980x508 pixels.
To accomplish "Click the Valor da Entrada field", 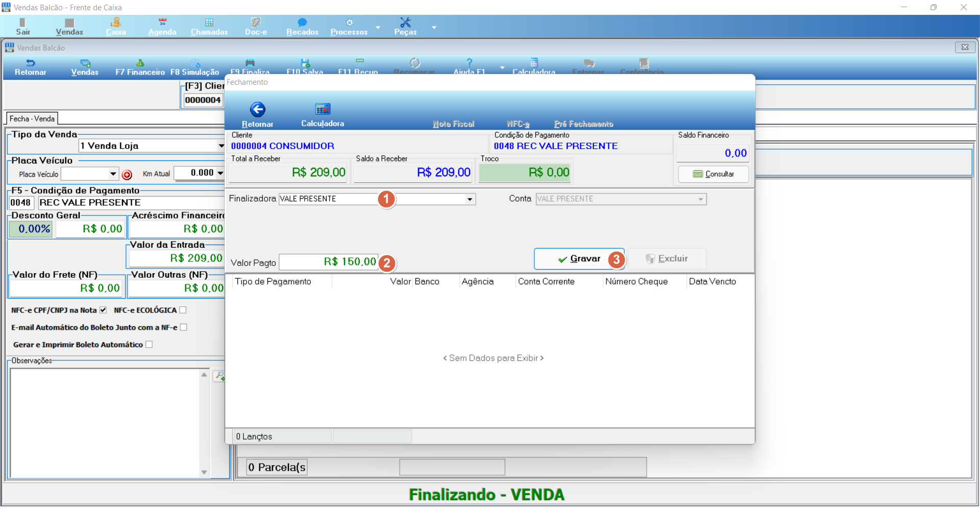I will (177, 258).
